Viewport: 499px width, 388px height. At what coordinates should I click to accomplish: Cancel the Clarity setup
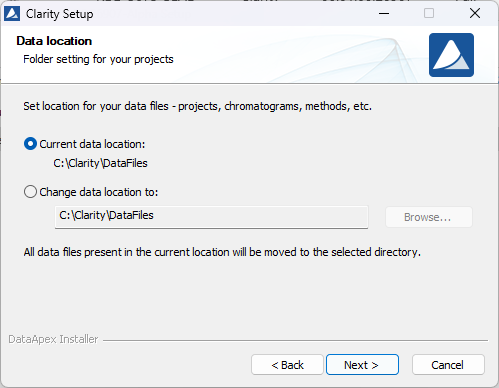(x=448, y=365)
